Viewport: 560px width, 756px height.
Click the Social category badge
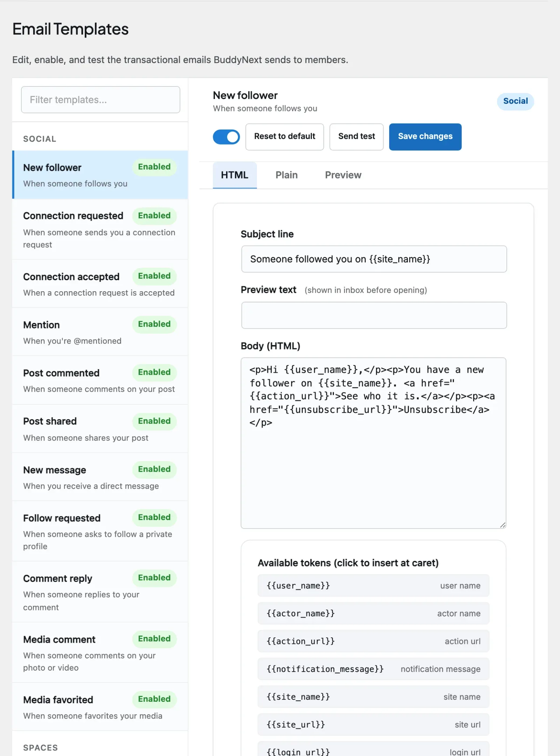click(515, 101)
